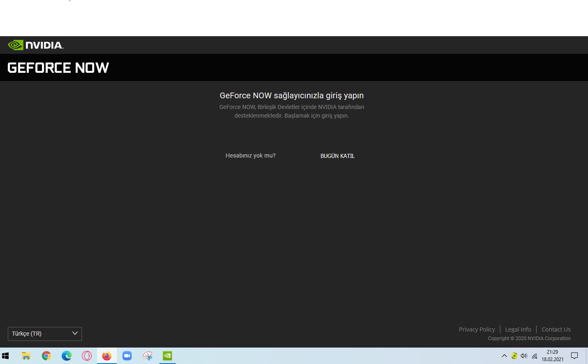Follow the Contact Us link
The height and width of the screenshot is (364, 588).
[556, 329]
